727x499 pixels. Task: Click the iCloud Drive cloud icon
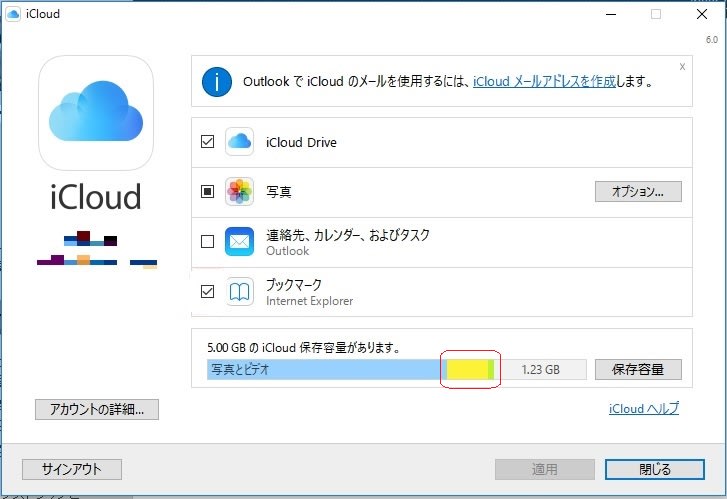[239, 141]
